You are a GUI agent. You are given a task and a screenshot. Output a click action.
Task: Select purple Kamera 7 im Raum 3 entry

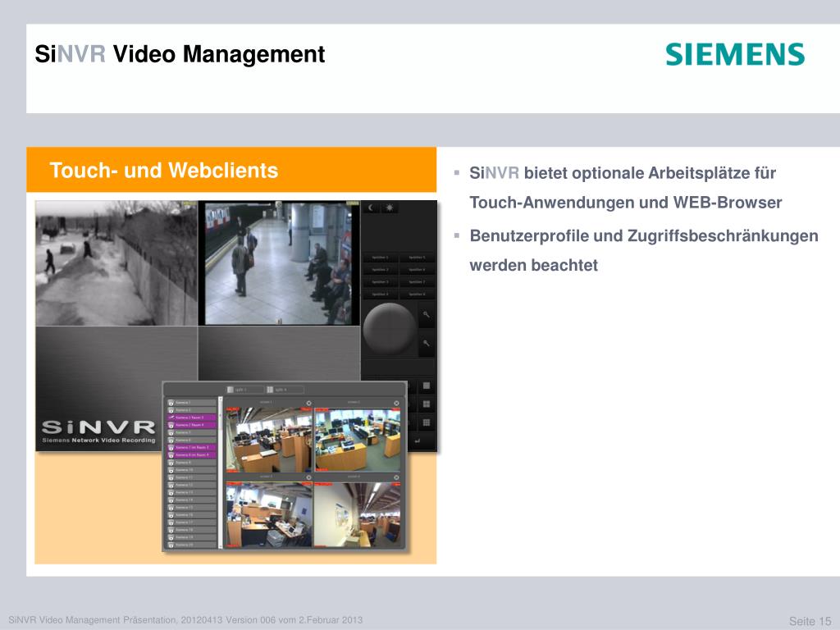click(x=192, y=447)
